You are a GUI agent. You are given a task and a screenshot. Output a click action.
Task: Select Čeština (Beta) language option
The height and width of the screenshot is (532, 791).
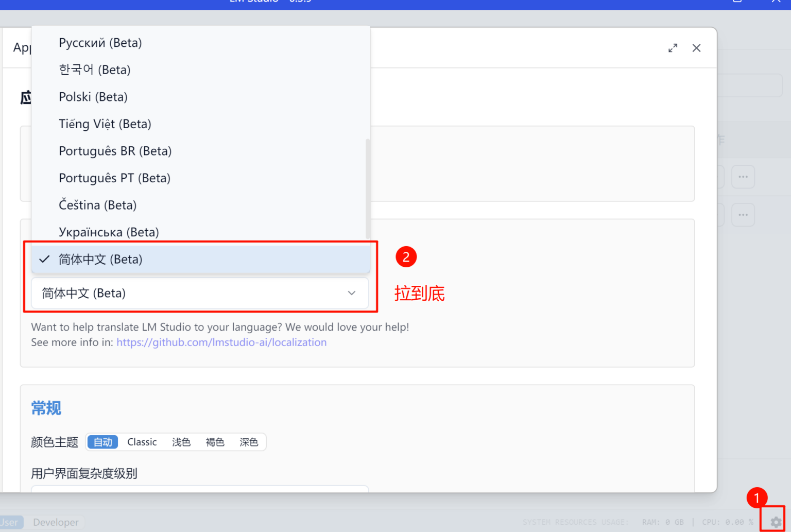(98, 205)
